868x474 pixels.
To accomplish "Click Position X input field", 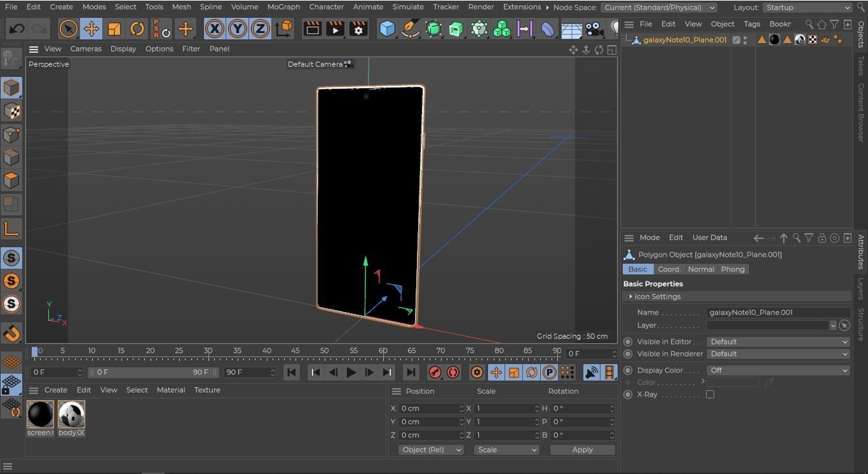I will 431,409.
